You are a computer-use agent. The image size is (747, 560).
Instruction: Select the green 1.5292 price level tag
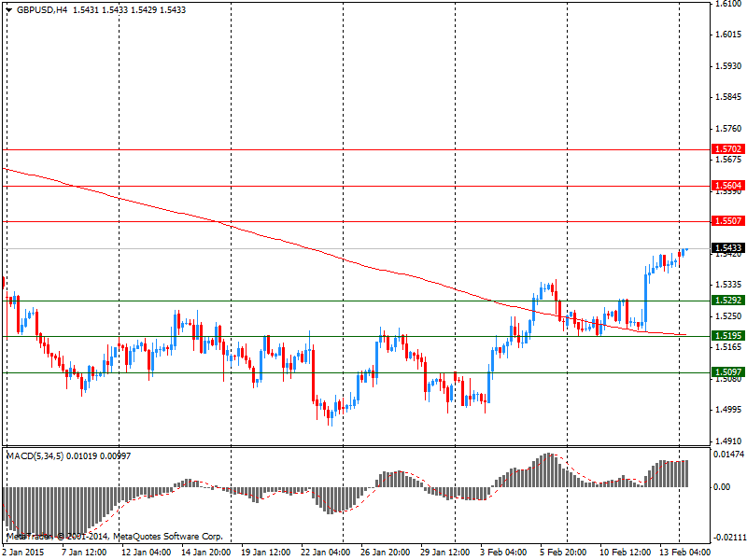pos(728,300)
